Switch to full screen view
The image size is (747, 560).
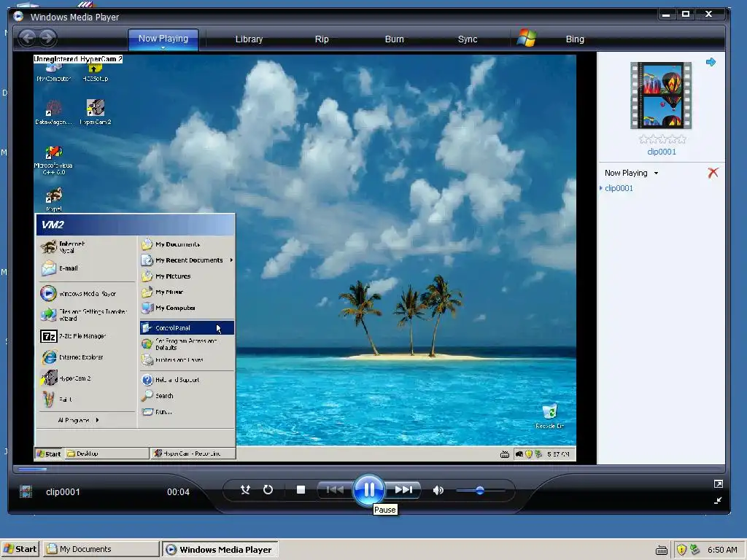click(x=719, y=484)
